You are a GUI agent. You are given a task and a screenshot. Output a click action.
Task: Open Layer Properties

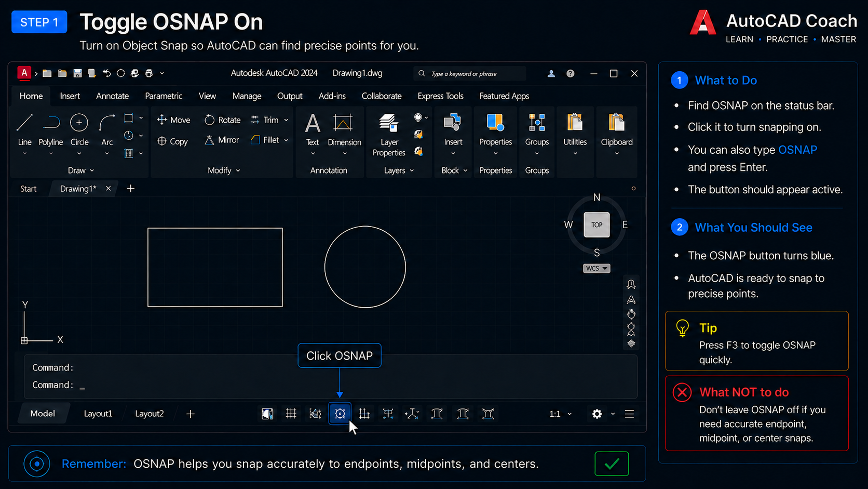coord(389,135)
